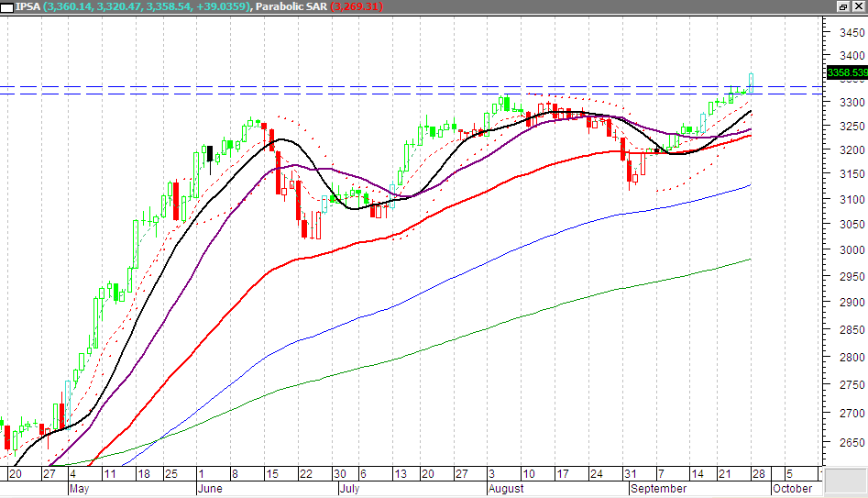The height and width of the screenshot is (498, 868).
Task: Click date 6 above July
Action: coord(363,474)
